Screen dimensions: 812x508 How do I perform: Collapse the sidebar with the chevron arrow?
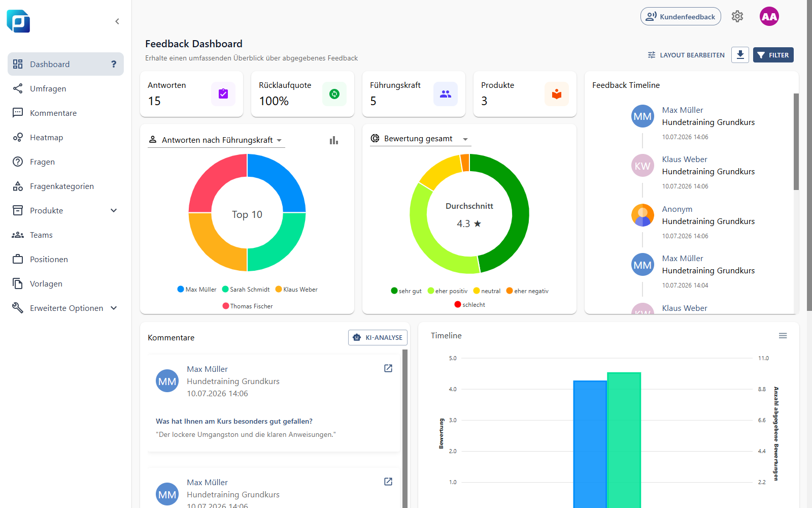(x=117, y=21)
